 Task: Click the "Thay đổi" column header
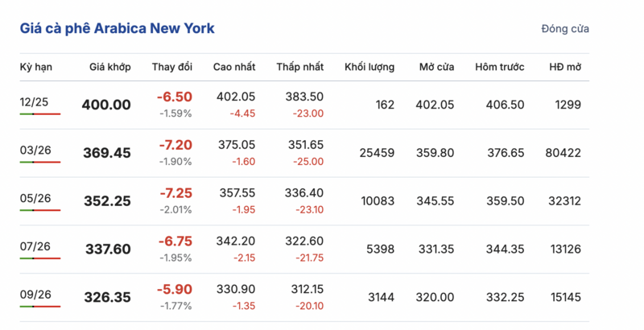click(171, 66)
